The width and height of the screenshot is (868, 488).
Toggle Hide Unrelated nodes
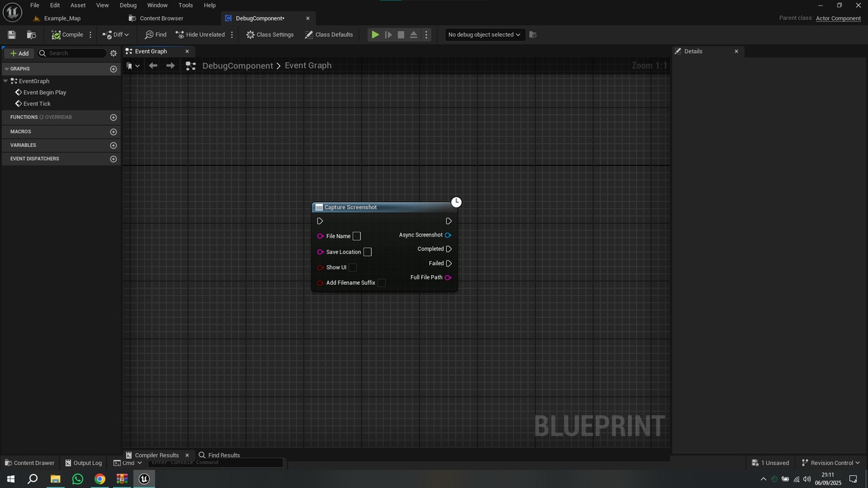(x=200, y=35)
